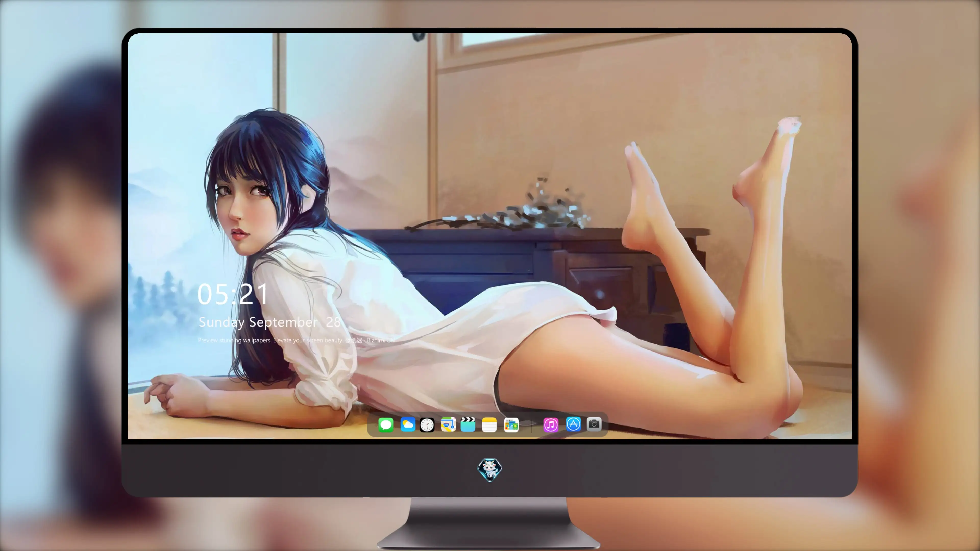980x551 pixels.
Task: Open the Camera app in the dock
Action: [x=594, y=424]
